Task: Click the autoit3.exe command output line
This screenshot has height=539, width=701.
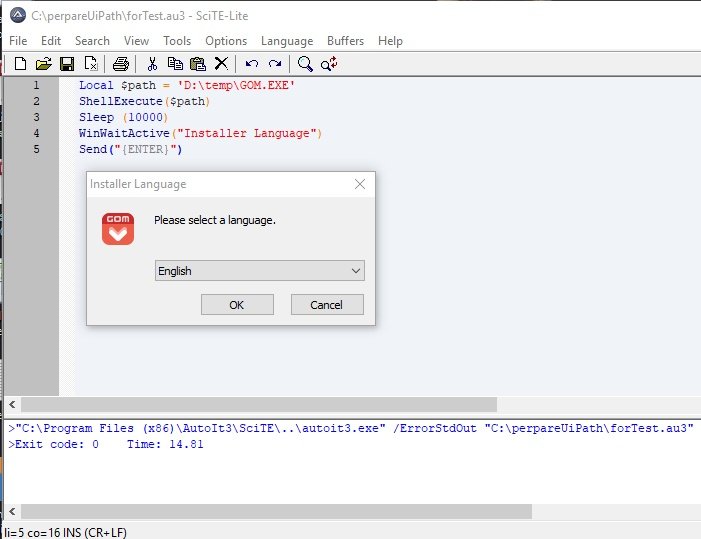Action: point(350,428)
